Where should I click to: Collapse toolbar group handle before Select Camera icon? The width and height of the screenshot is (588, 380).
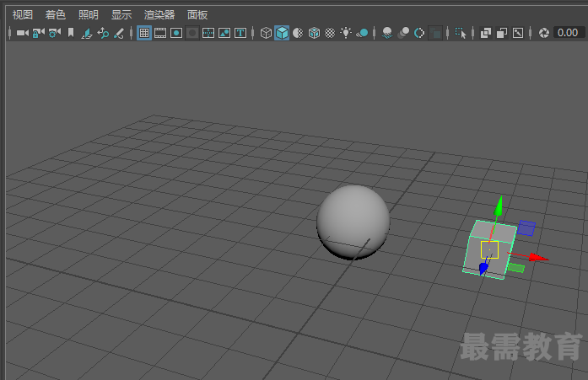point(10,33)
